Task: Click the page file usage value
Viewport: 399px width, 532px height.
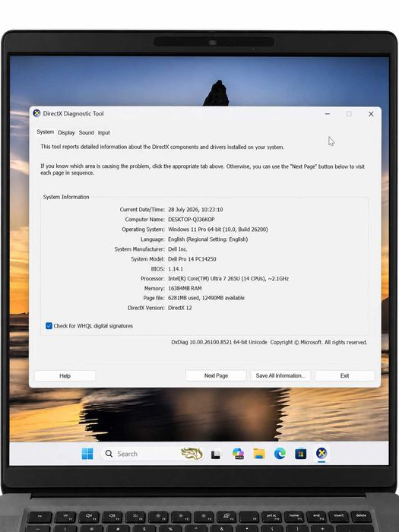Action: pyautogui.click(x=206, y=298)
